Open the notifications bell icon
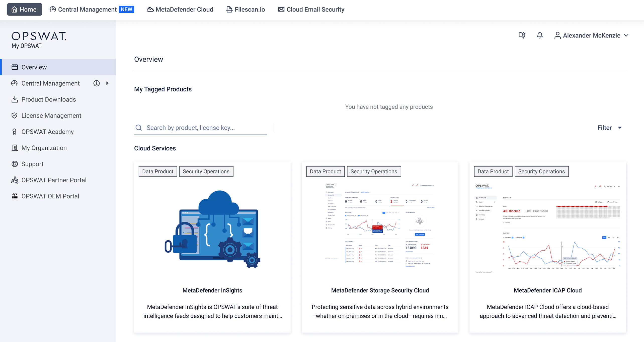Screen dimensions: 644x342 [540, 35]
